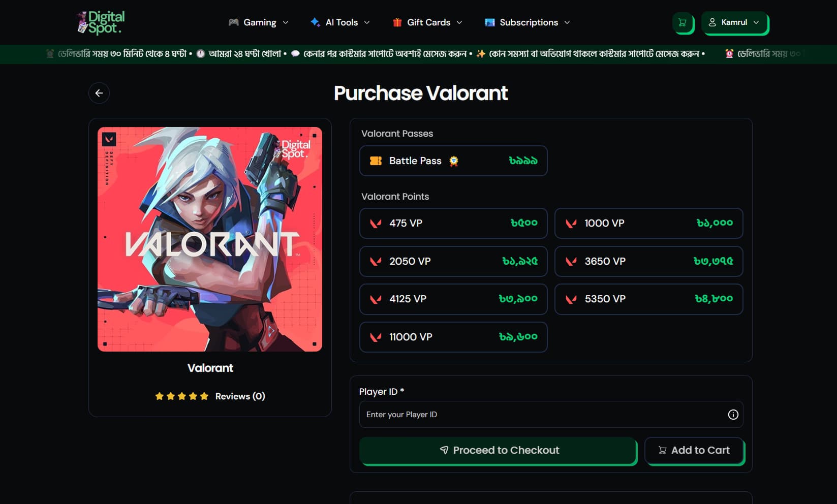Click the Player ID info icon

733,415
